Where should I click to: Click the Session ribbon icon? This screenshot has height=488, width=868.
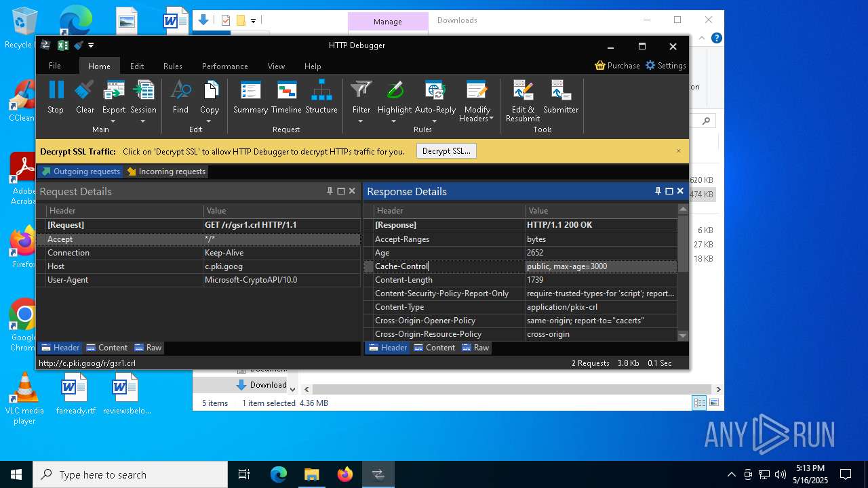click(x=143, y=91)
